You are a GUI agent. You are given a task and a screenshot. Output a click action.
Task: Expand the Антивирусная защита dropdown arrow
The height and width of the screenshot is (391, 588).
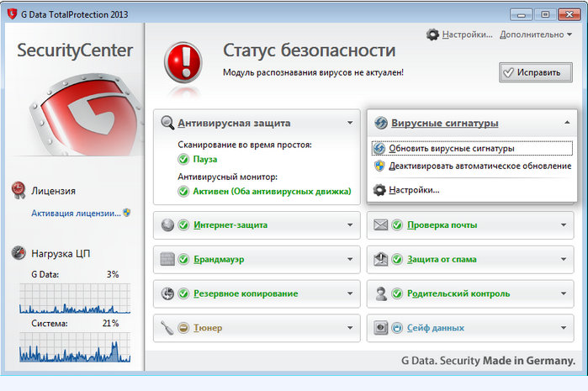(x=350, y=123)
